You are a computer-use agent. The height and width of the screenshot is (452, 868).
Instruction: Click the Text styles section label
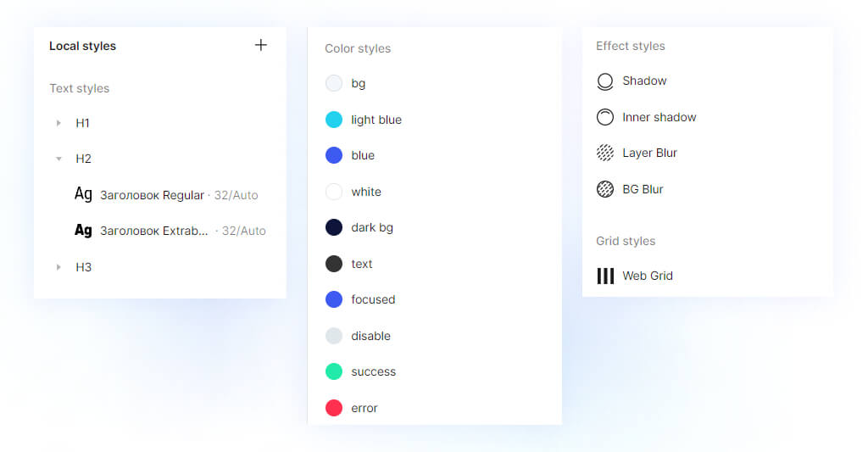tap(79, 89)
